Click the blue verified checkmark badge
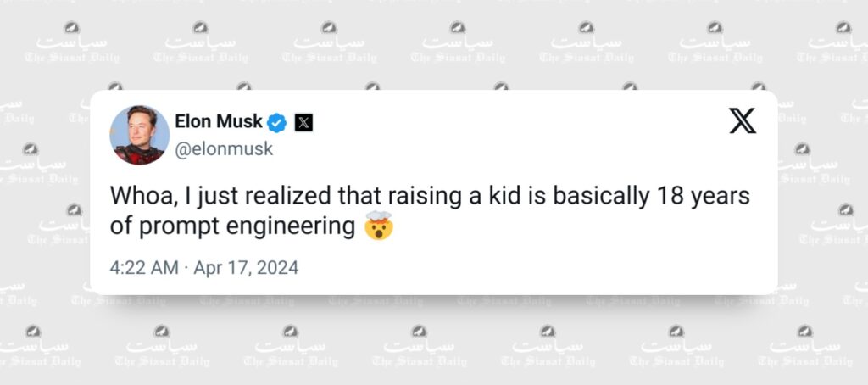This screenshot has height=385, width=868. (277, 122)
